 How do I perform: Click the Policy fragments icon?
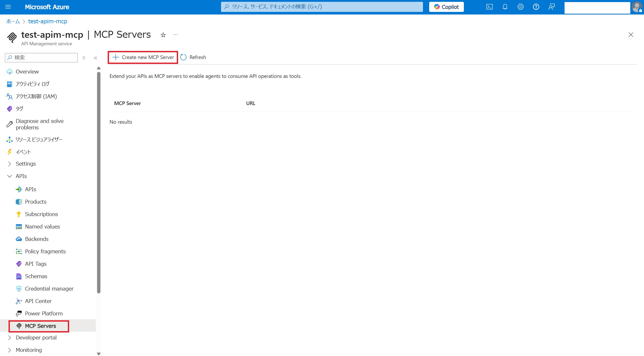point(19,251)
